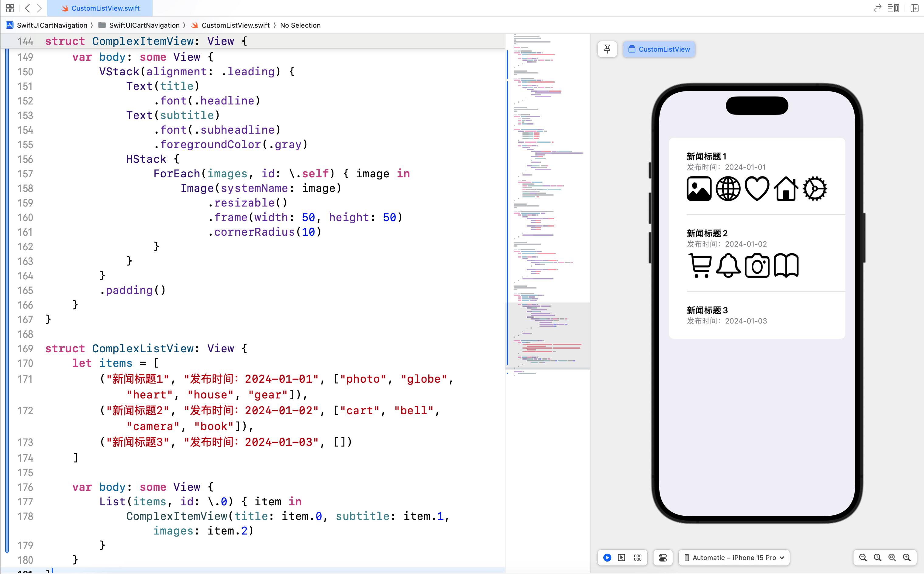Place cursor on .padding() code

click(133, 290)
